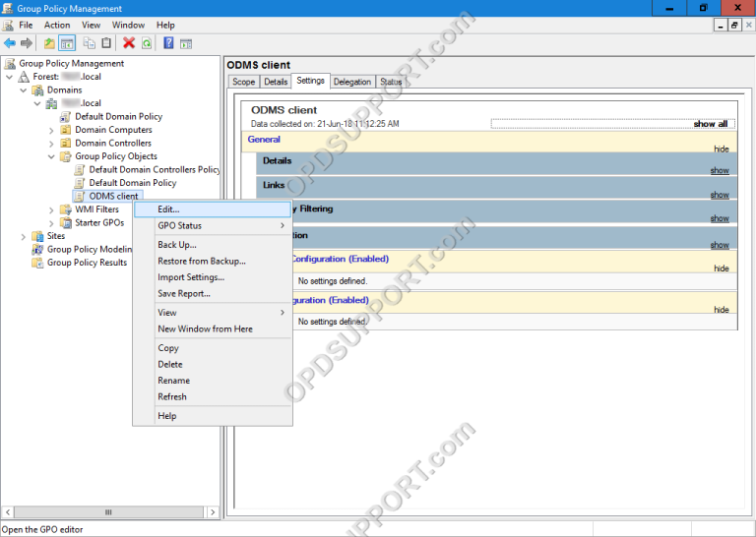Switch to the Scope tab

click(243, 82)
